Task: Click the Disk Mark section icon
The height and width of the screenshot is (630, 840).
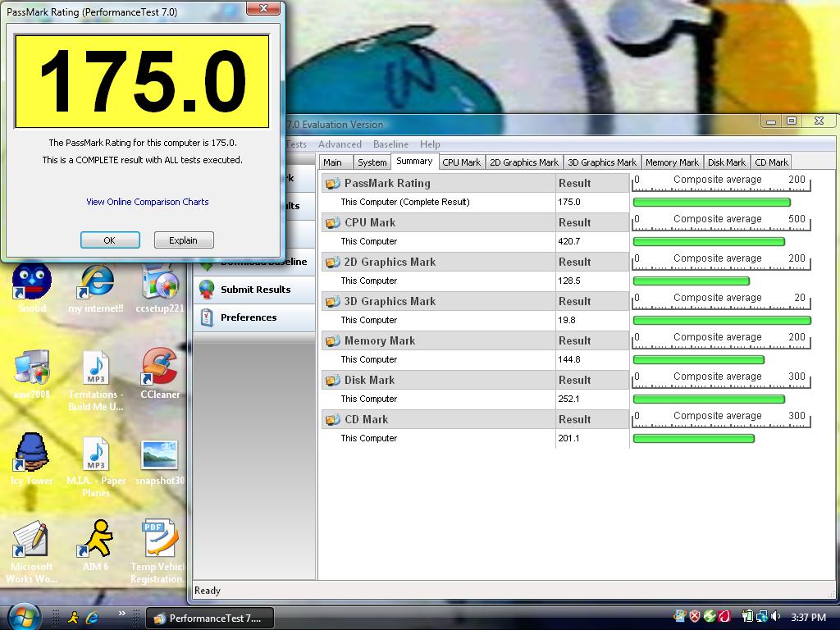Action: point(333,380)
